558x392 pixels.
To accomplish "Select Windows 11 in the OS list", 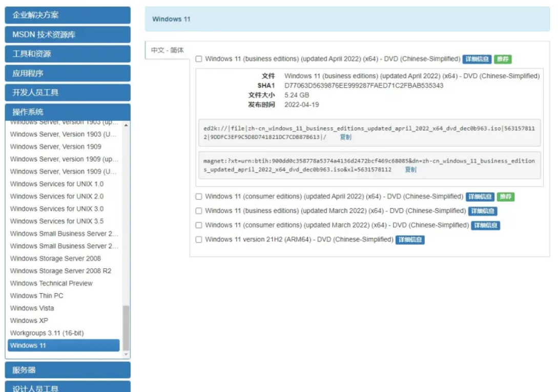I will [64, 345].
